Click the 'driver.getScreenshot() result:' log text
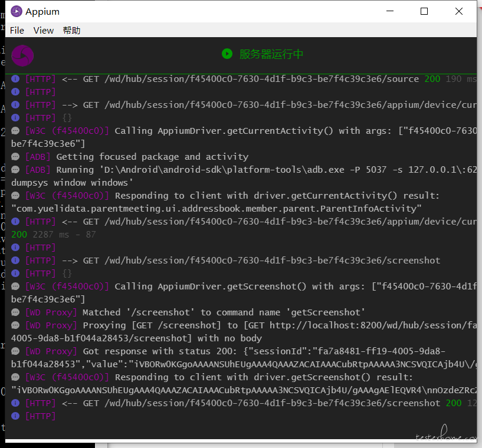Viewport: 482px width, 448px height. [333, 377]
